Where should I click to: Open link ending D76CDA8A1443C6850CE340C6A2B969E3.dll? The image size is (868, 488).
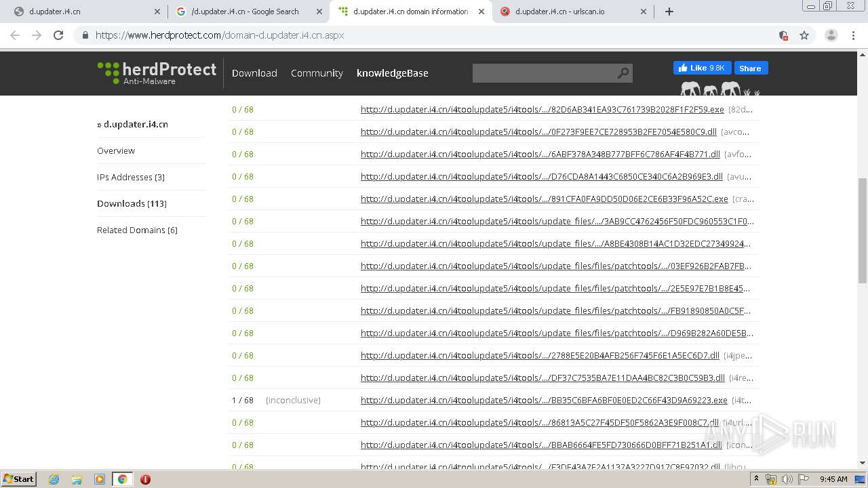click(542, 176)
